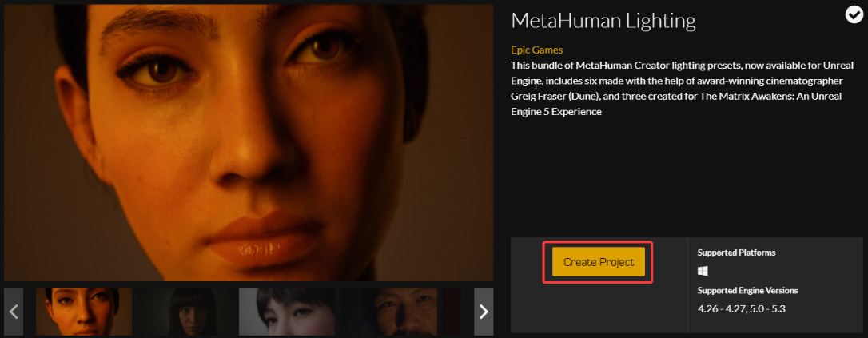This screenshot has height=338, width=868.
Task: Select the bearded man thumbnail
Action: (388, 312)
